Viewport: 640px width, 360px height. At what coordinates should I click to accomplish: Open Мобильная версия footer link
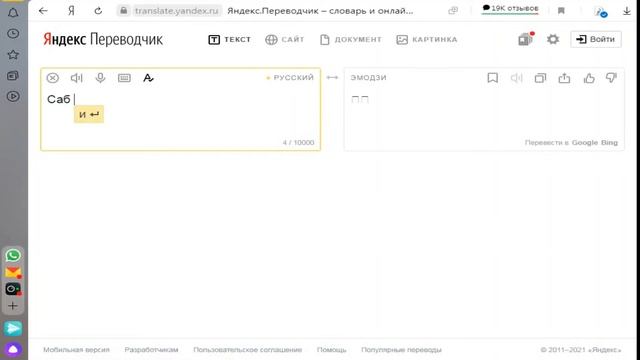76,350
